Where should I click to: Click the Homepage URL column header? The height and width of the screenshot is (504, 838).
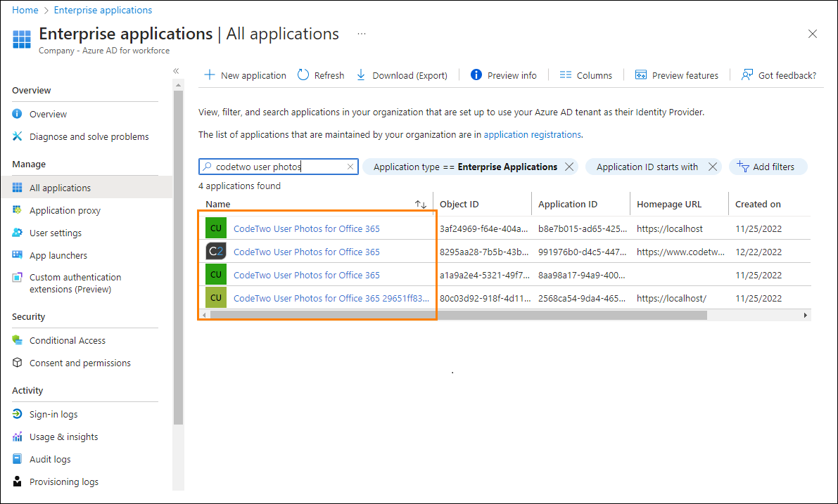668,204
